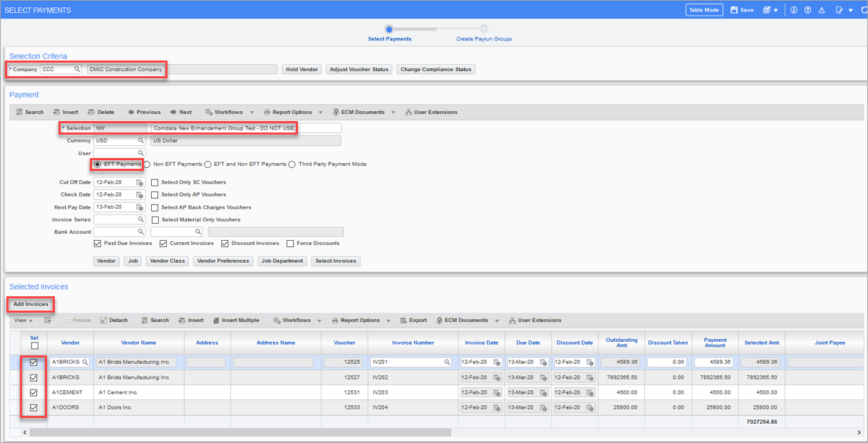868x443 pixels.
Task: Check Select Only SC Vouchers
Action: click(x=155, y=182)
